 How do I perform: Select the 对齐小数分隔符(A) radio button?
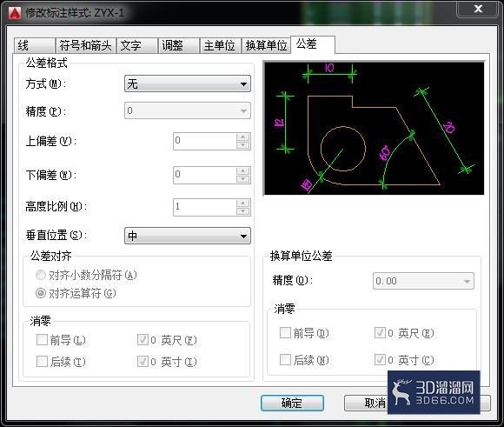pos(41,275)
